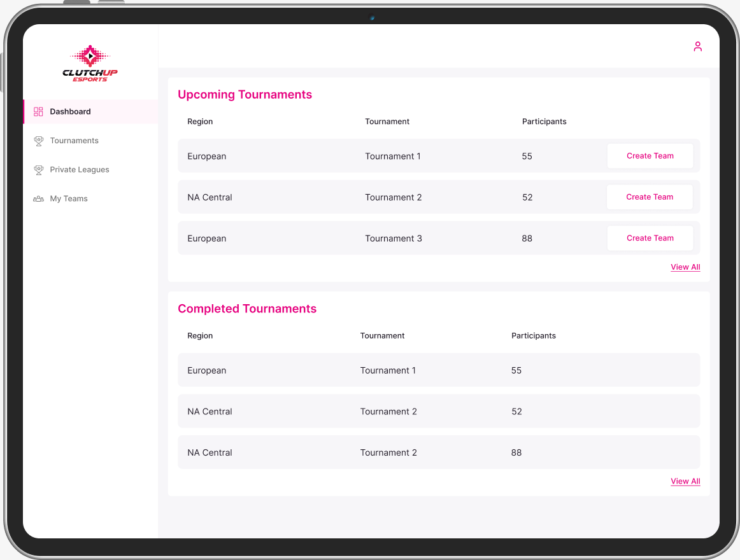Click the My Teams people icon
740x560 pixels.
(38, 199)
